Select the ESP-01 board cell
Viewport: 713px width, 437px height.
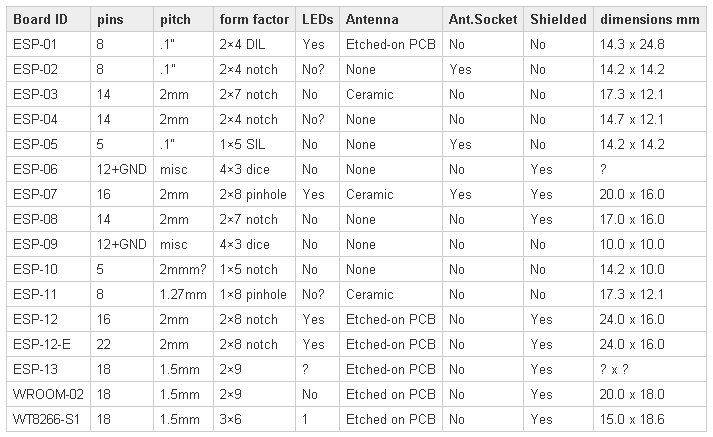pos(49,45)
